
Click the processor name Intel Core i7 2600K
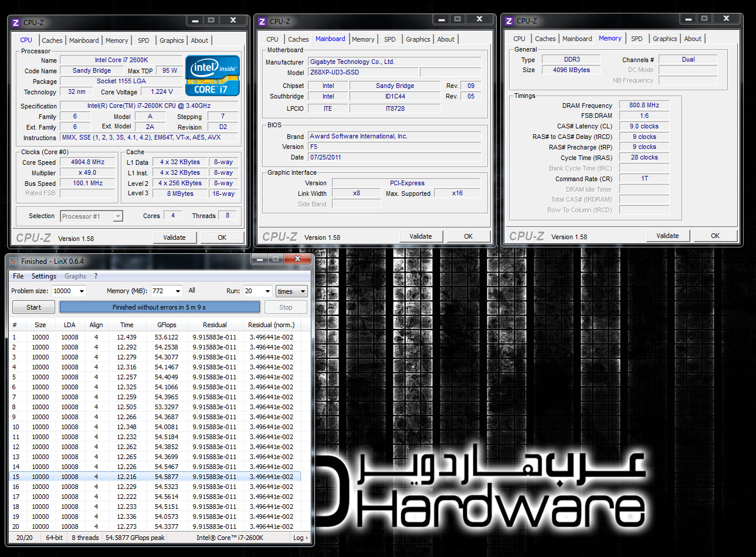tap(121, 60)
